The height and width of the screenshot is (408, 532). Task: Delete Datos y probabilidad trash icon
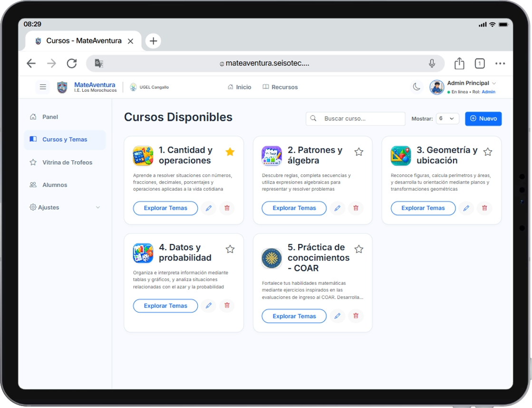[227, 305]
